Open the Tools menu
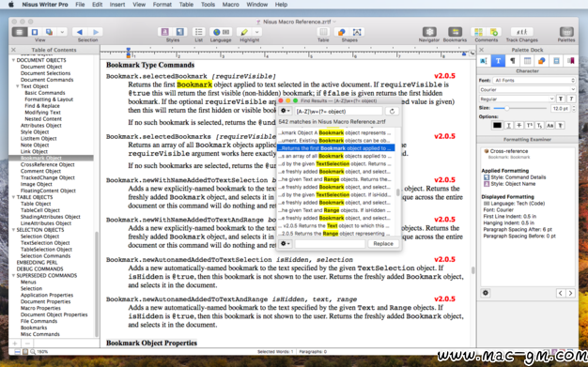The height and width of the screenshot is (367, 588). click(x=208, y=5)
